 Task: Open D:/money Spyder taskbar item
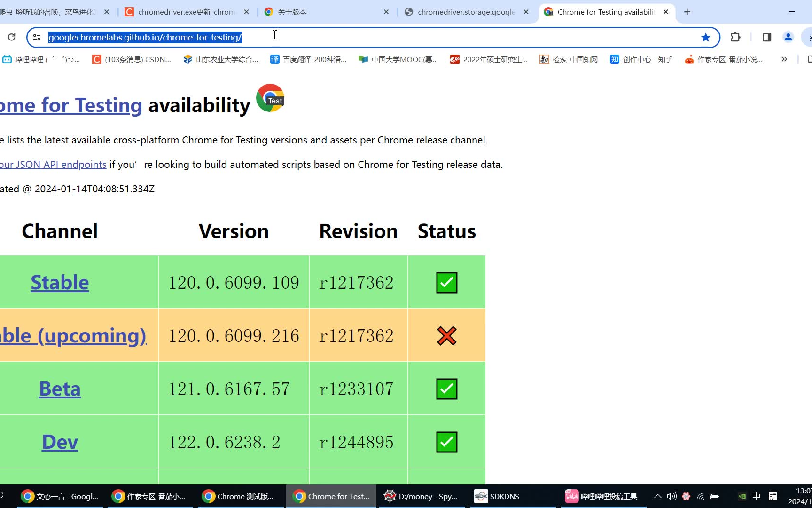click(x=422, y=496)
